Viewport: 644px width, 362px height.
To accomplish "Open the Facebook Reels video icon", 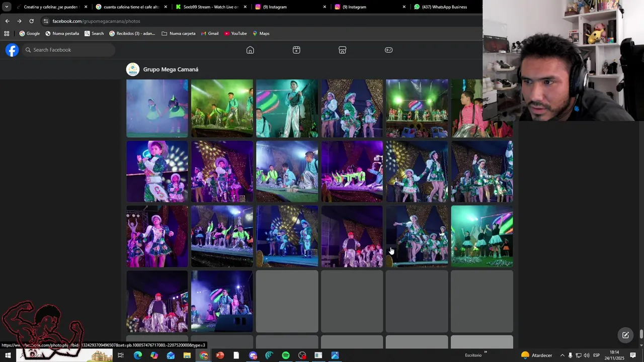I will click(296, 50).
